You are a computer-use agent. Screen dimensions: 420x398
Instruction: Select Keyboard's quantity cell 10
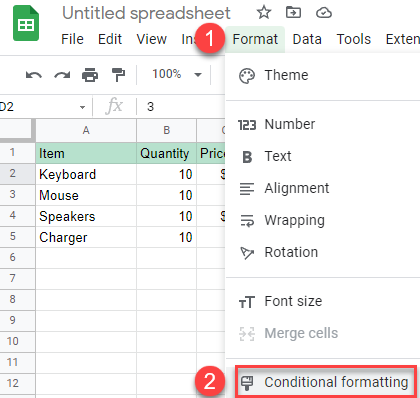[166, 174]
